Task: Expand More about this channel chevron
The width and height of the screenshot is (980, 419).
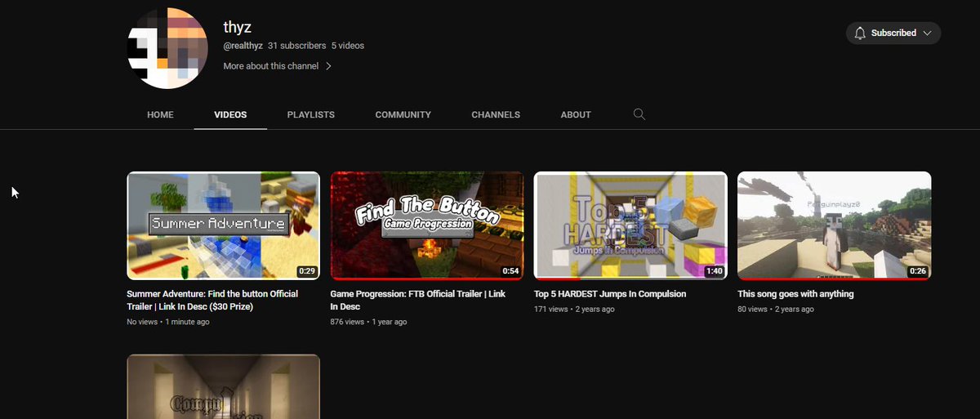Action: (x=328, y=66)
